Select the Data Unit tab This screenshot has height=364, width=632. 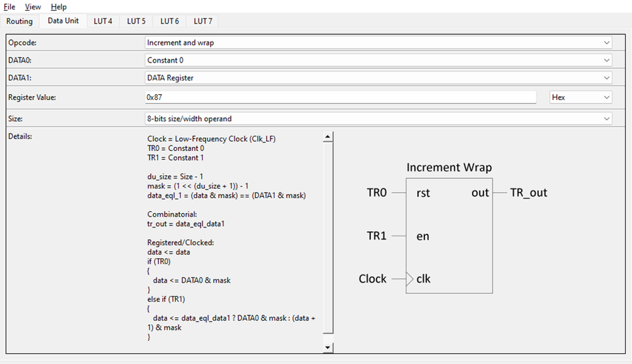[x=63, y=20]
